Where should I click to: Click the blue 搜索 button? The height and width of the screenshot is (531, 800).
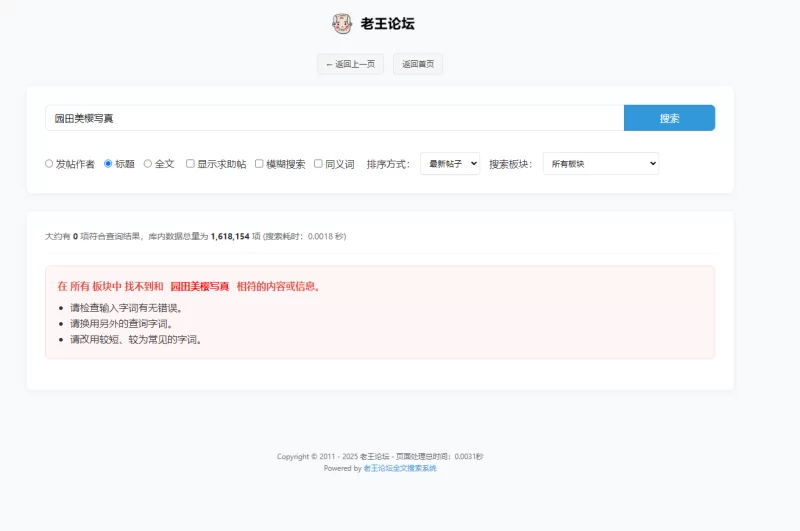pos(669,118)
